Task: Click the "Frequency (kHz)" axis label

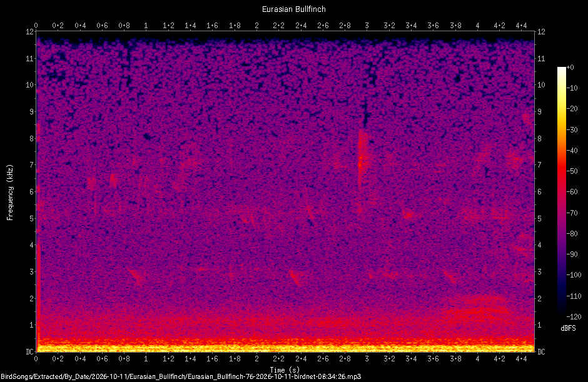Action: click(x=10, y=193)
